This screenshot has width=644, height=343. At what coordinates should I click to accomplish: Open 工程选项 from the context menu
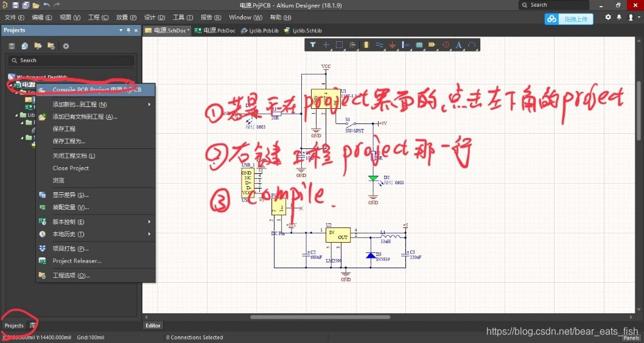tap(96, 275)
